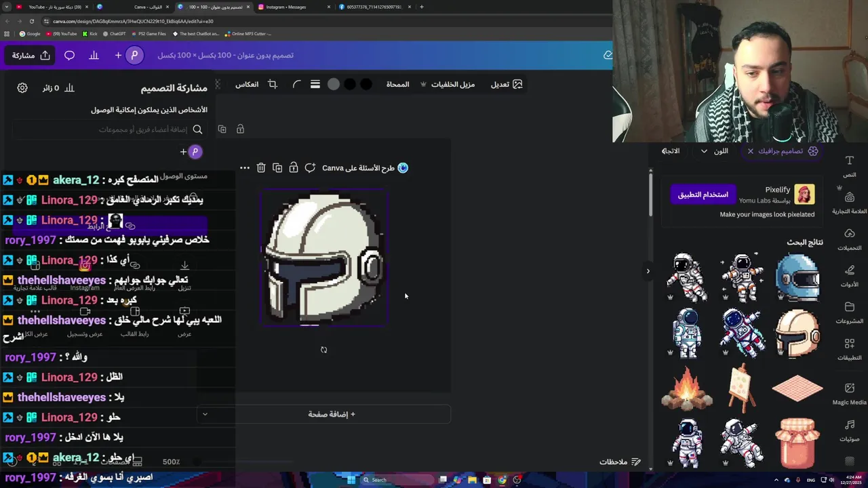
Task: Open the PS2 Game Files bookmark
Action: click(149, 33)
